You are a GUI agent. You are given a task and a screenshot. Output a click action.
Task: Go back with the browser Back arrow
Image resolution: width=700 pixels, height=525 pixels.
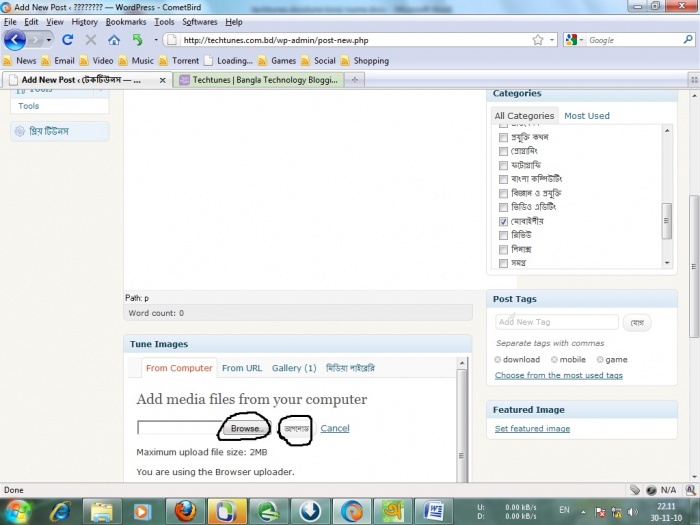tap(15, 40)
